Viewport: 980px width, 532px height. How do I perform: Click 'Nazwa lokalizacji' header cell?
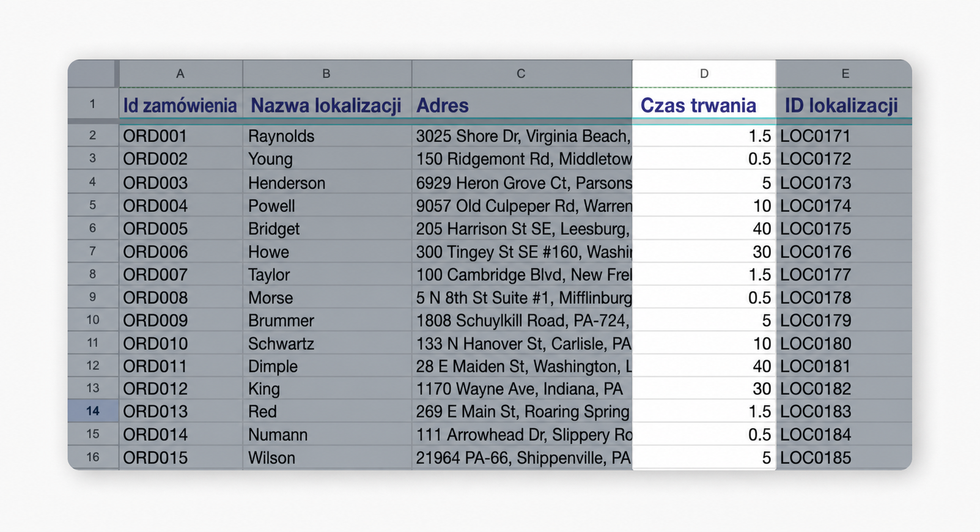click(326, 105)
